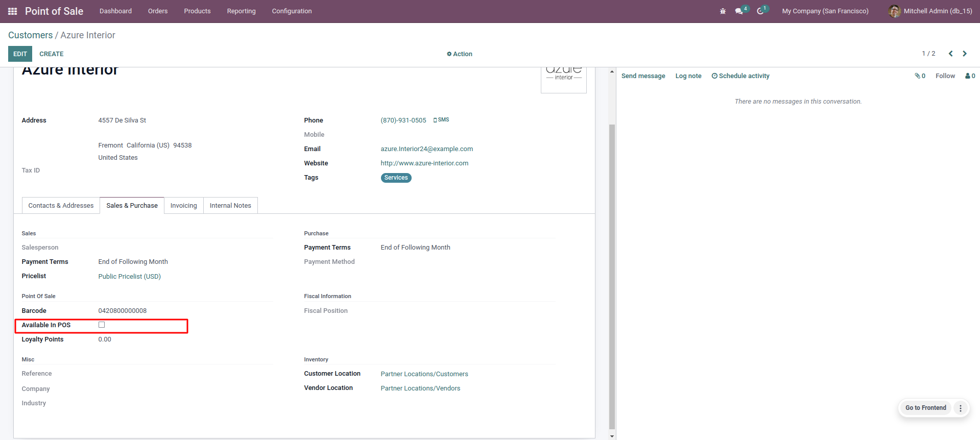Open Public Pricelist (USD) link
The image size is (980, 440).
pos(130,277)
